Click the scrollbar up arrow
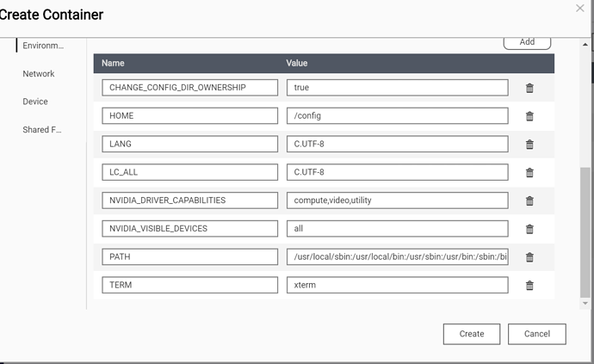Viewport: 594px width, 364px height. click(585, 44)
